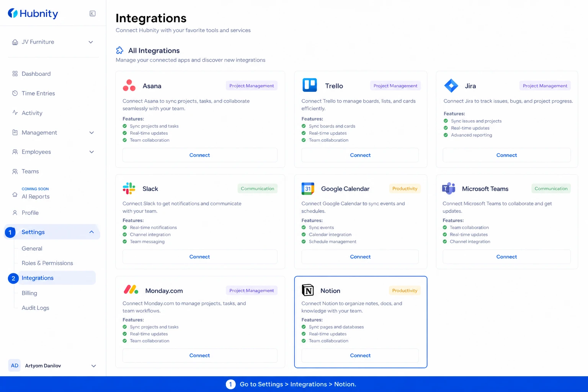Connect the Jira integration
The image size is (588, 392).
[x=506, y=155]
